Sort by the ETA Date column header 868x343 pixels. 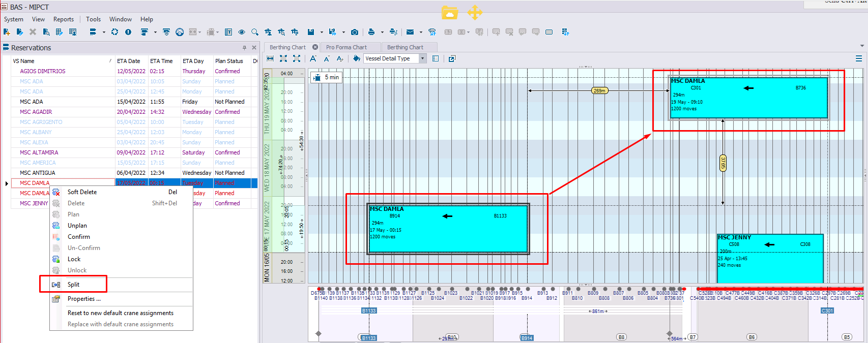click(x=131, y=61)
